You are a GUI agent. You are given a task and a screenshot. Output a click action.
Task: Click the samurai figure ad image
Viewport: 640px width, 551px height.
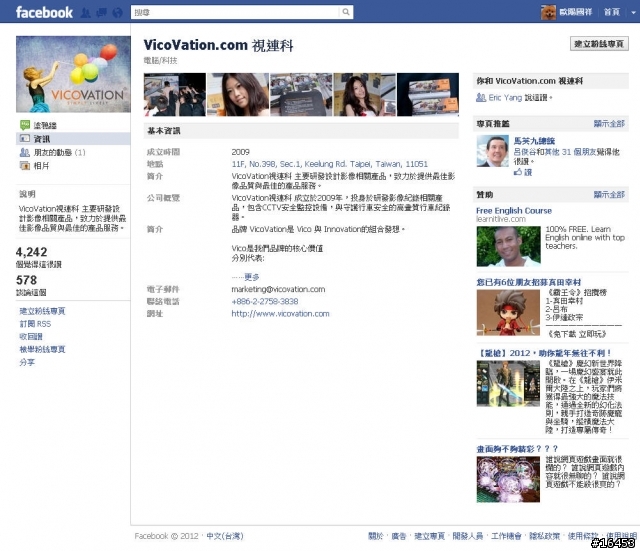(508, 313)
